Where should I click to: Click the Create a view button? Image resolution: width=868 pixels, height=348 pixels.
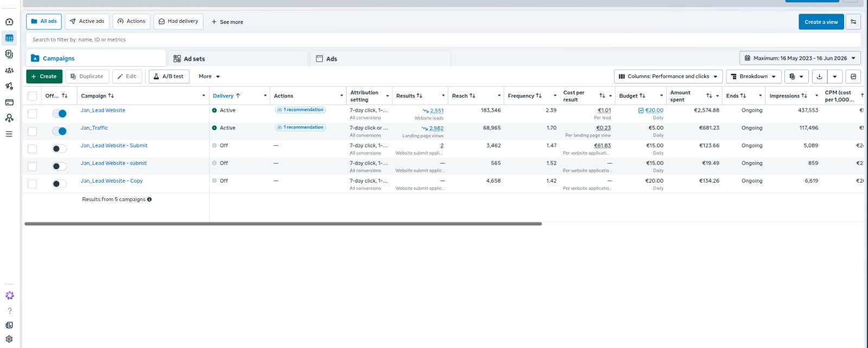[x=821, y=22]
